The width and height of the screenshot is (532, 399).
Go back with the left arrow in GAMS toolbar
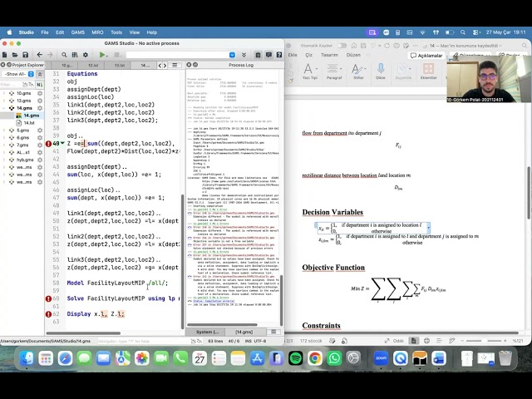pos(40,55)
